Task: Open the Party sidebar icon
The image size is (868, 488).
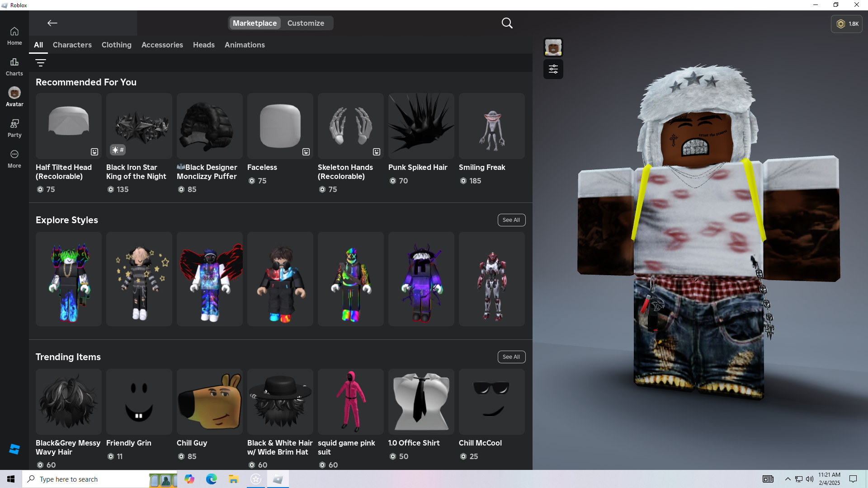Action: click(x=14, y=128)
